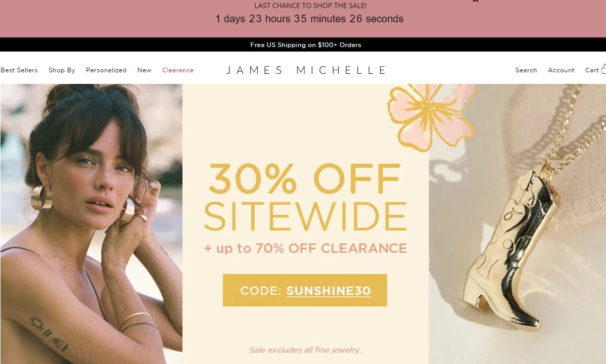The image size is (606, 364).
Task: Close the sale countdown banner
Action: pos(476,1)
